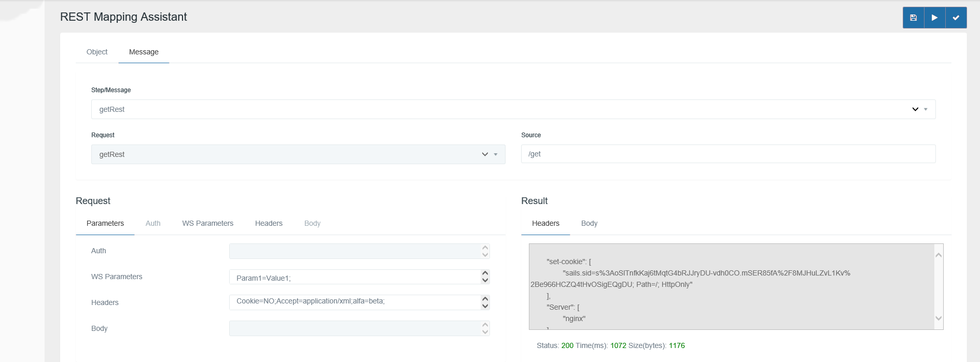Switch to the Object tab
This screenshot has width=980, height=362.
(x=97, y=52)
